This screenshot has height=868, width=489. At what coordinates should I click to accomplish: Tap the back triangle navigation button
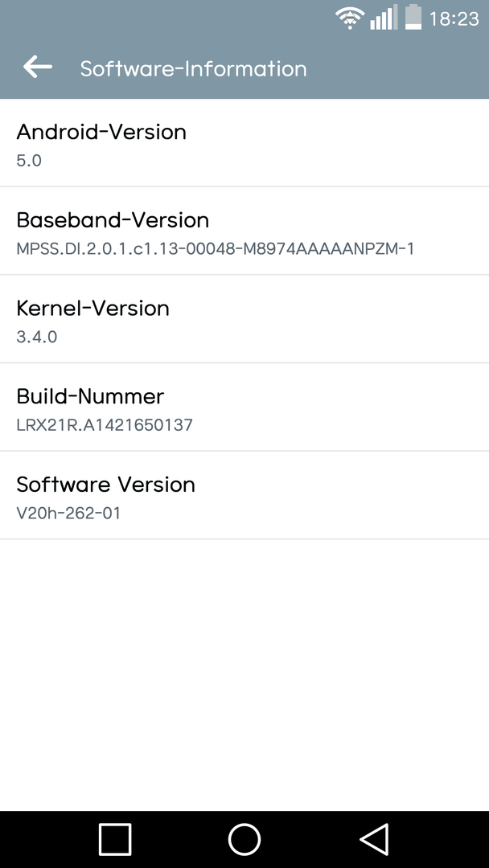374,839
